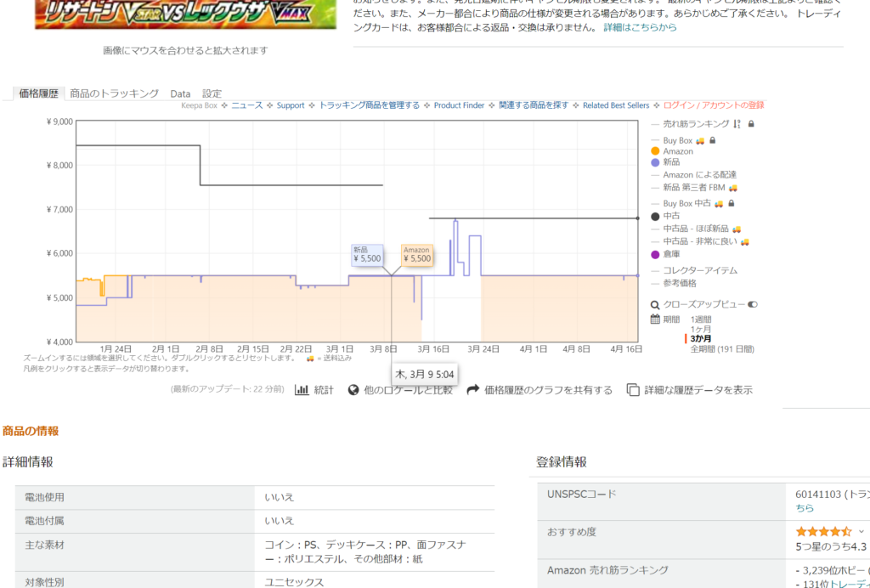Screen dimensions: 870x588
Task: Click the lock icon beside 売れ筋ランキング
Action: pyautogui.click(x=751, y=124)
